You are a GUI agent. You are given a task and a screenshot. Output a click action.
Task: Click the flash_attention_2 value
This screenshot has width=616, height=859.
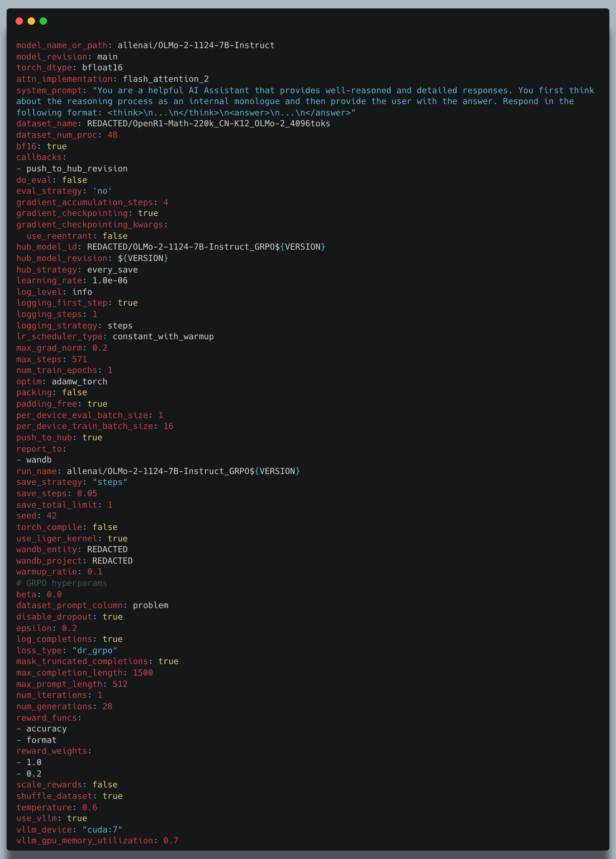(165, 79)
